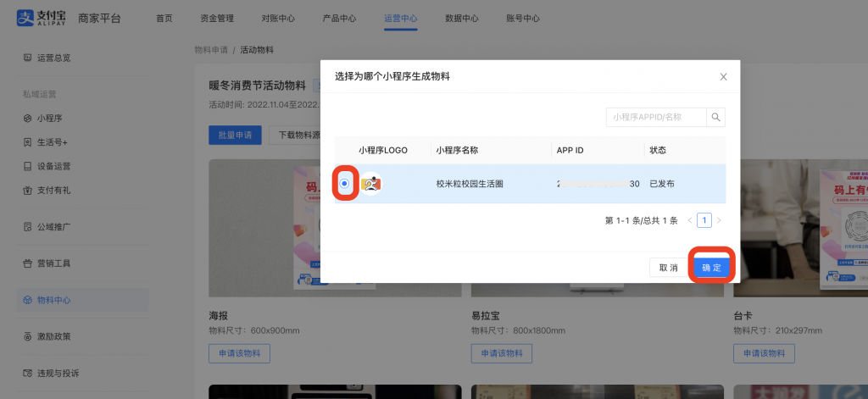Click the 物料中心 cube icon
Viewport: 868px width, 399px height.
click(28, 300)
